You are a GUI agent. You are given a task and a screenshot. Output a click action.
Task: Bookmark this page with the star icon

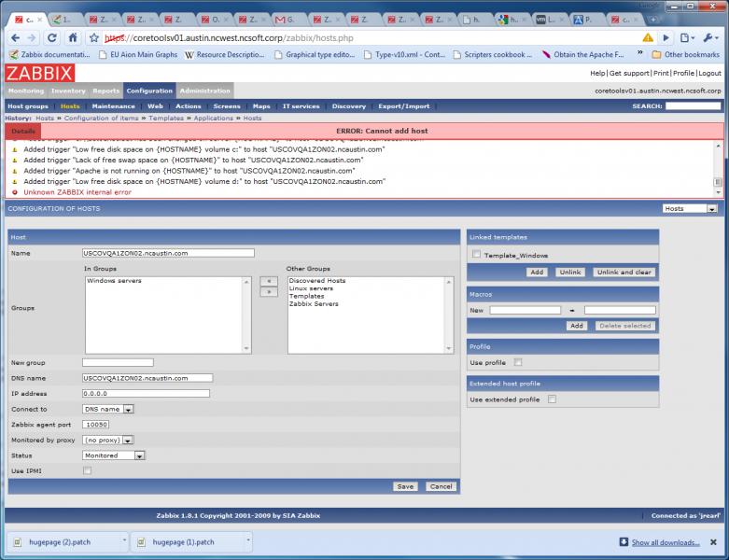[94, 37]
